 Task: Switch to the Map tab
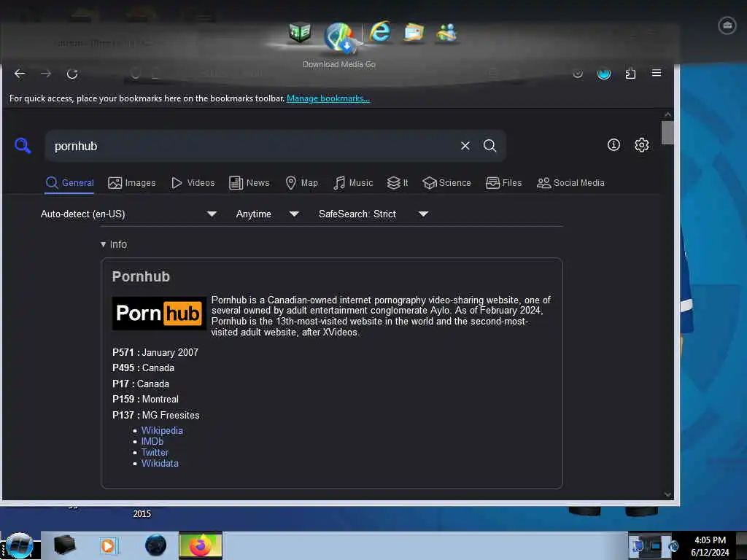301,183
